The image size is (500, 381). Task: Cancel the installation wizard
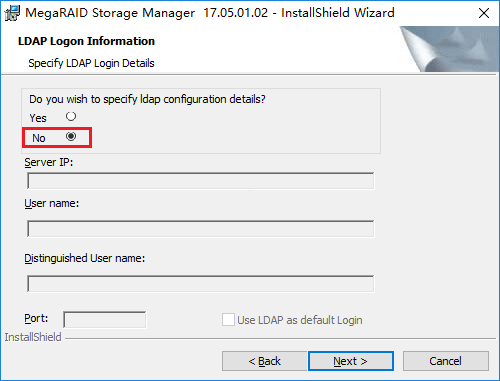pyautogui.click(x=446, y=361)
